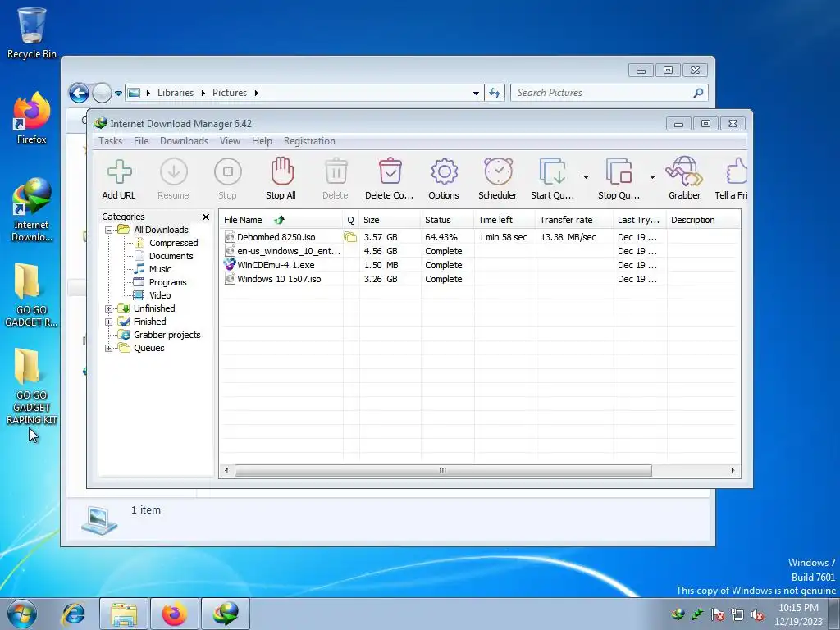
Task: Expand the Unfinished category node
Action: [x=109, y=308]
